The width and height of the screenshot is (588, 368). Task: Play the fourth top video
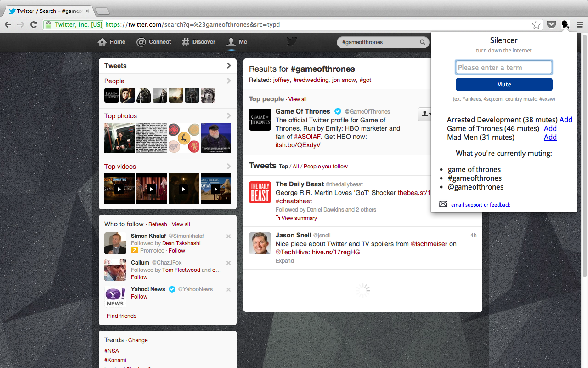click(x=216, y=189)
